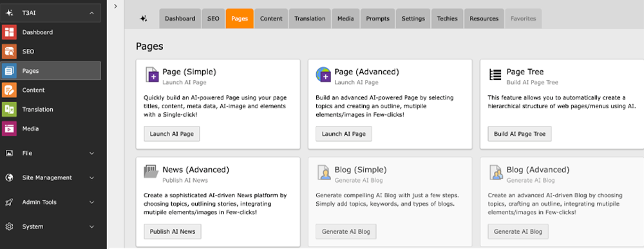Click the News (Advanced) folder icon
This screenshot has height=249, width=644.
[151, 171]
